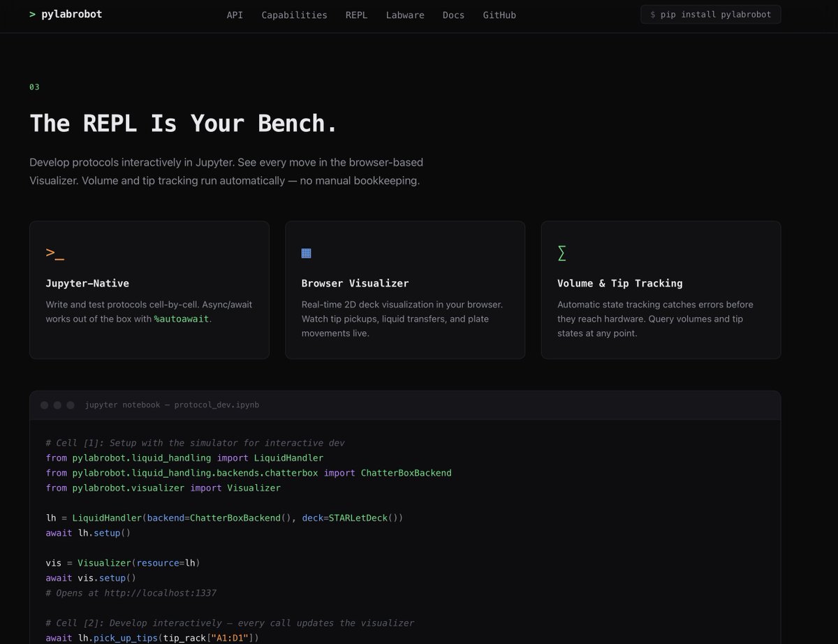Click the import LiquidHandler code line
This screenshot has width=838, height=644.
click(184, 458)
